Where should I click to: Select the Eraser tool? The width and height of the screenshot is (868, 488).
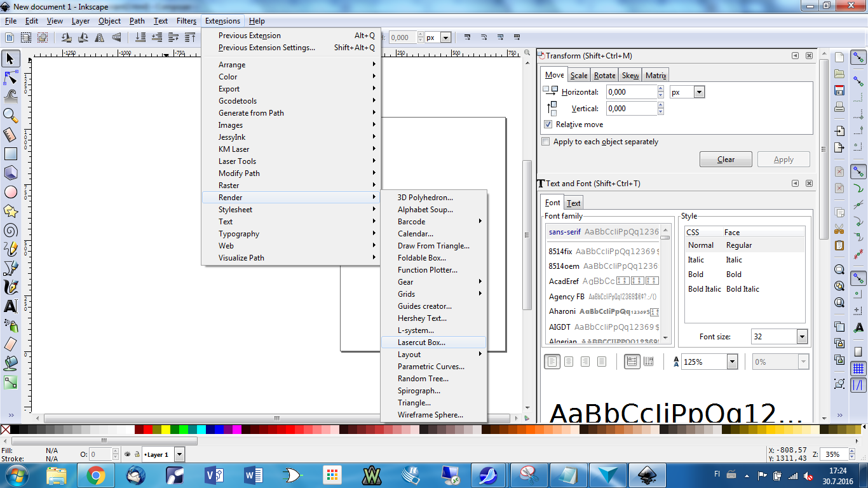tap(10, 344)
